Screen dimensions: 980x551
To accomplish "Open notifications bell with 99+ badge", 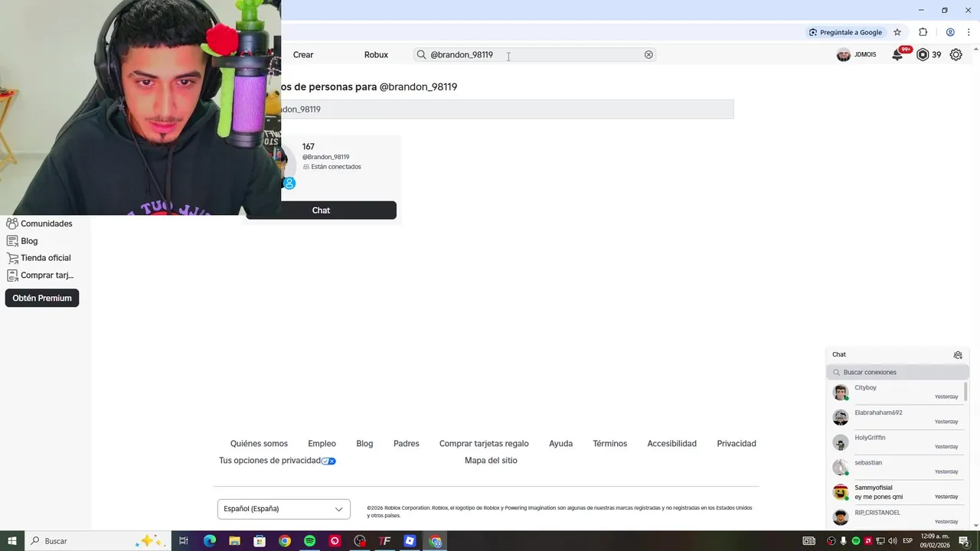I will point(897,54).
